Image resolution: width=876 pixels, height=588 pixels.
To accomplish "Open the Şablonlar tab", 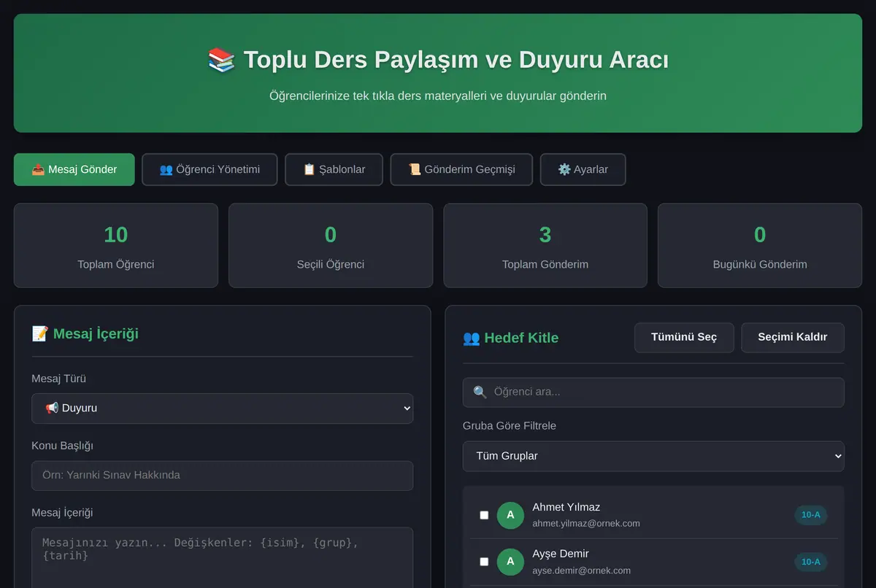I will coord(334,169).
